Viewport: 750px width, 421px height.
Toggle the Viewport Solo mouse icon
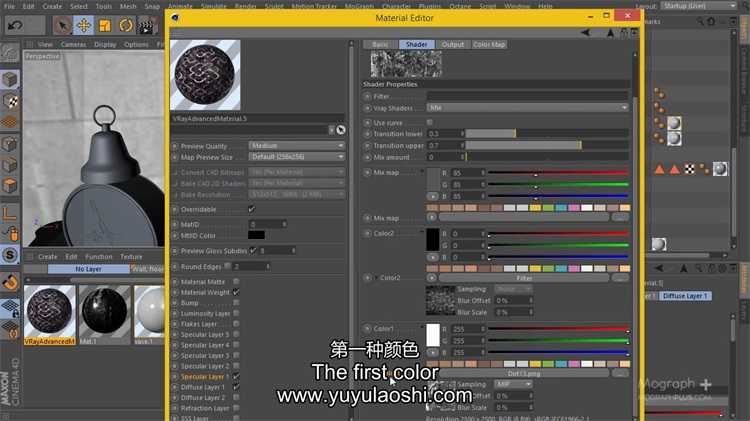(x=10, y=234)
